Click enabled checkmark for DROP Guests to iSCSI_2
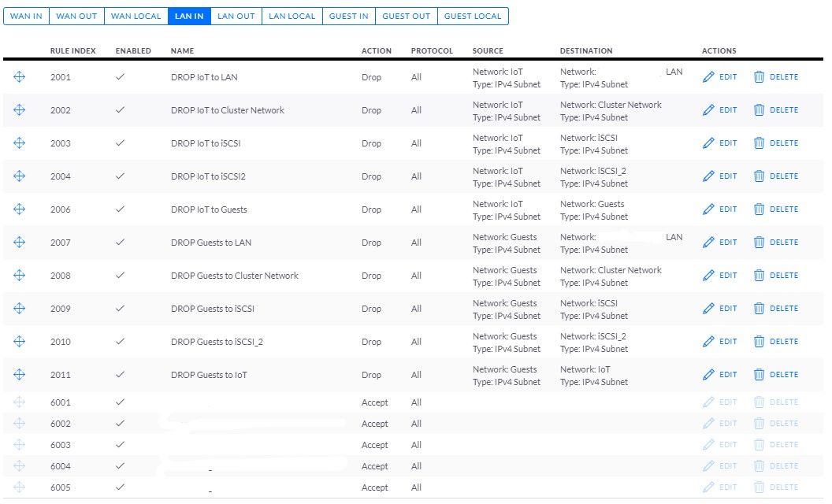This screenshot has height=504, width=832. 120,342
